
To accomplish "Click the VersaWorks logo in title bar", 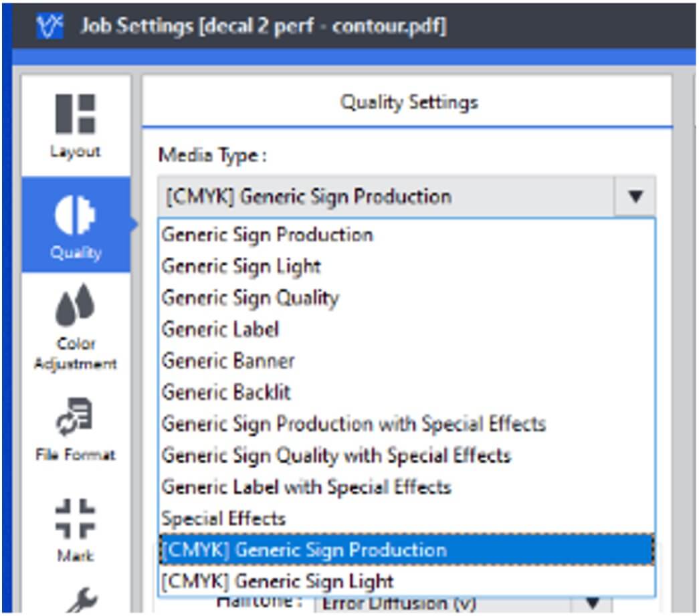I will (50, 26).
